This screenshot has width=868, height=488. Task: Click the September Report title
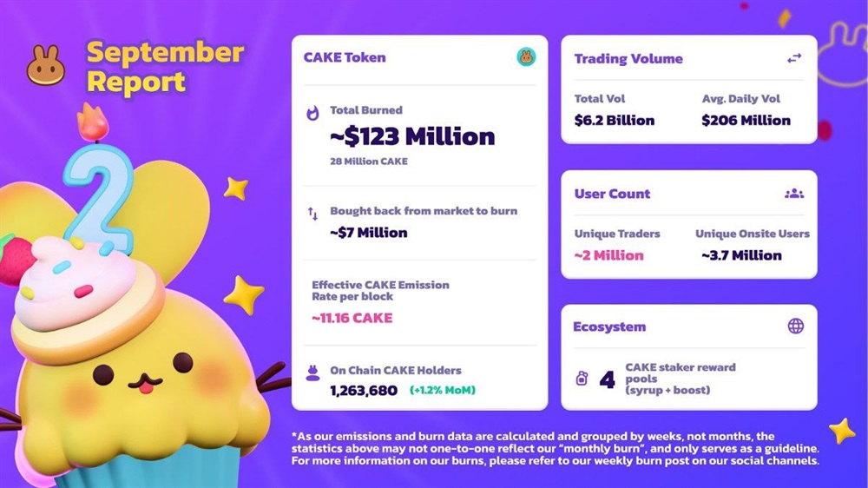tap(165, 67)
